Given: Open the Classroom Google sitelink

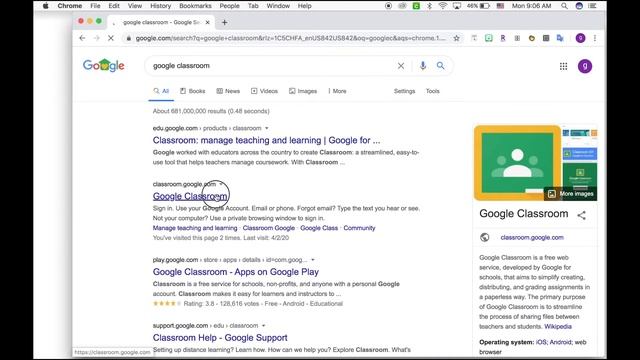Looking at the screenshot, I should click(x=269, y=228).
